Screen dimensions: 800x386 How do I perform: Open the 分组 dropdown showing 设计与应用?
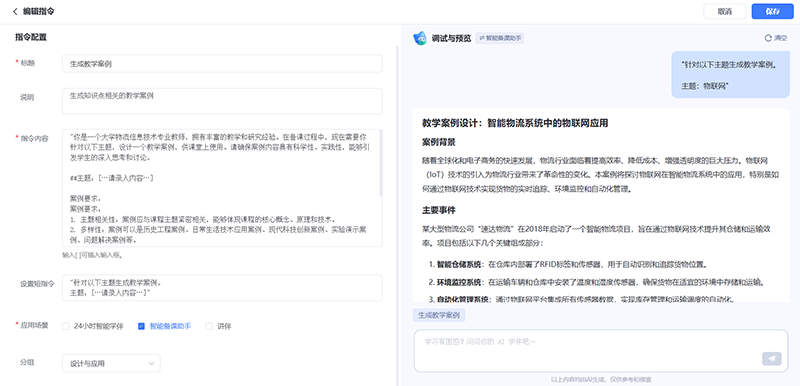point(111,363)
